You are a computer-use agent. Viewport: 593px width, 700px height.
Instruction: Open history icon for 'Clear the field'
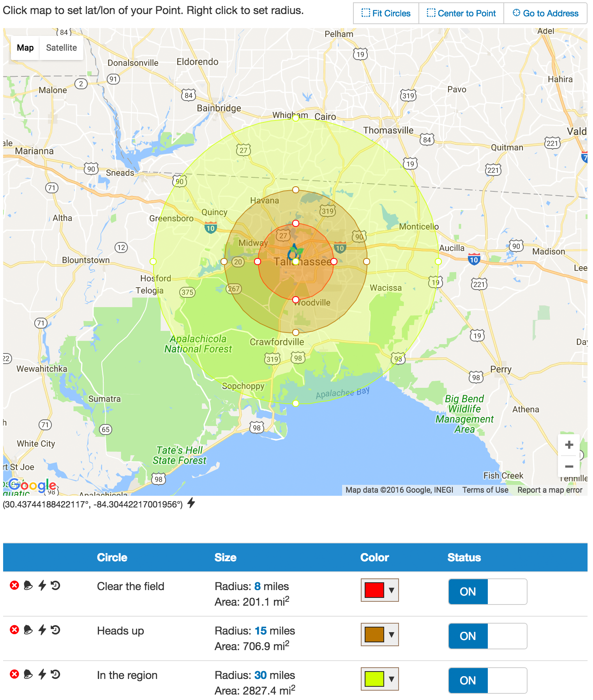[56, 585]
